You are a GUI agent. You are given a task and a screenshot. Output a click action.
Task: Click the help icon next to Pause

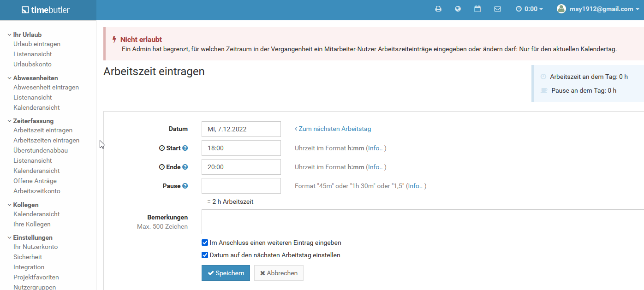pos(185,186)
